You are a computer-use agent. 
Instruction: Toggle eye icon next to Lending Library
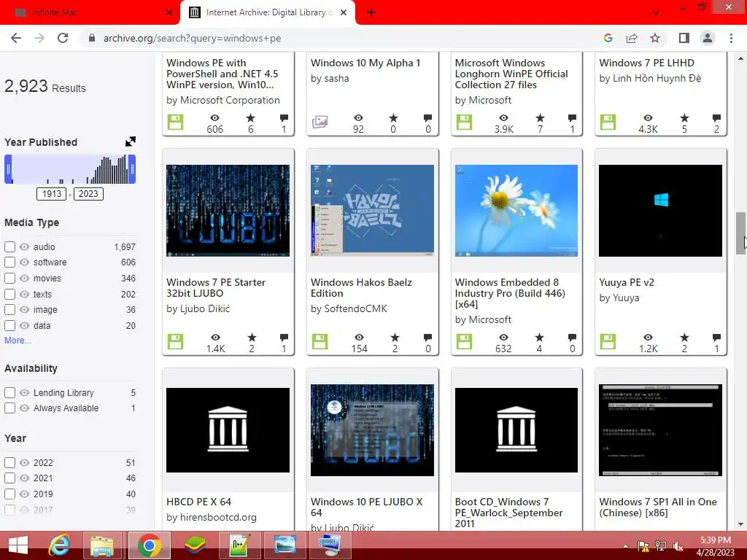click(x=24, y=393)
